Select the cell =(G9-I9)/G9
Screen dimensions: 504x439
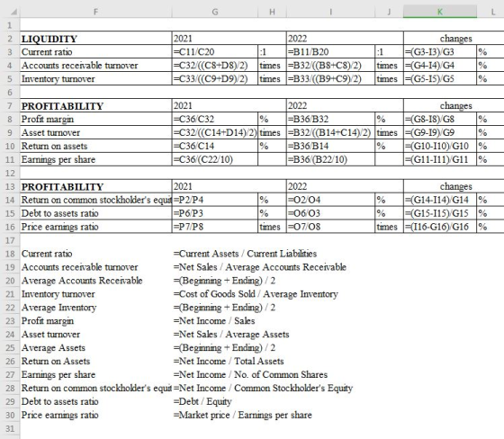(440, 132)
